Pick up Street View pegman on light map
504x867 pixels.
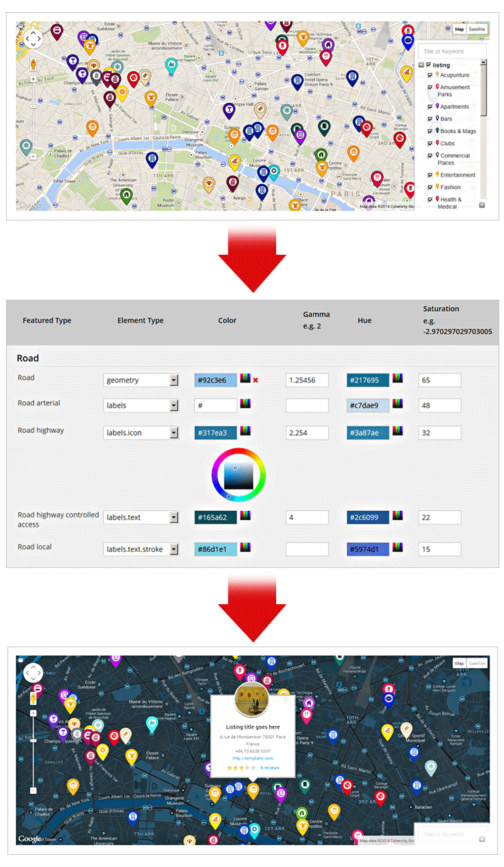point(33,65)
